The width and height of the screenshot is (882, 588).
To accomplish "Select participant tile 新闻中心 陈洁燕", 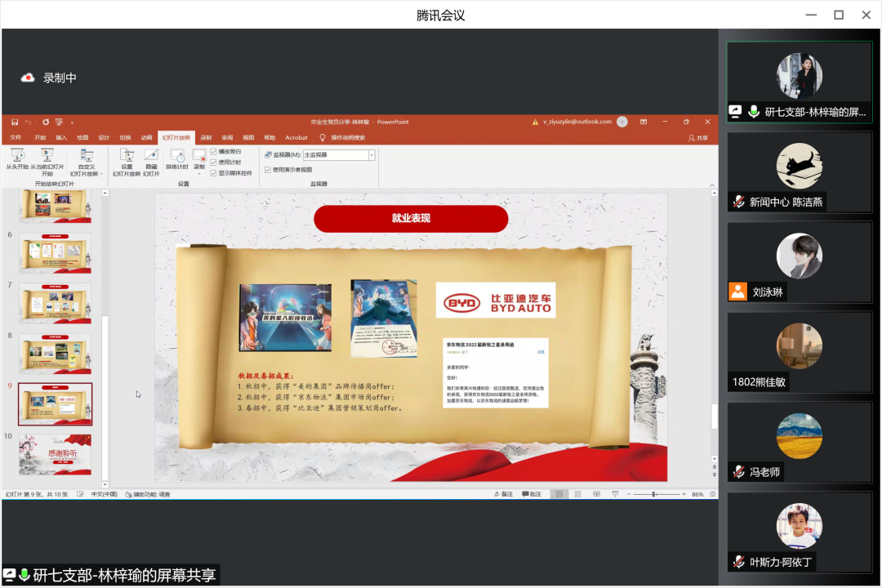I will (800, 172).
